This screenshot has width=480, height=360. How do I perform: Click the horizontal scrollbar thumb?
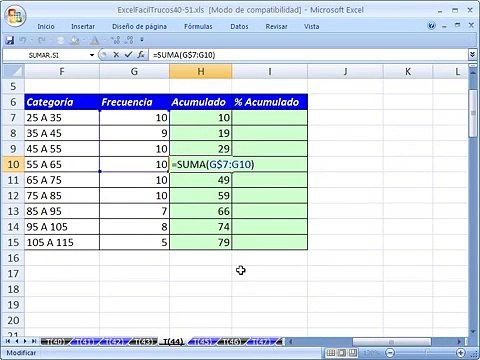click(x=392, y=342)
